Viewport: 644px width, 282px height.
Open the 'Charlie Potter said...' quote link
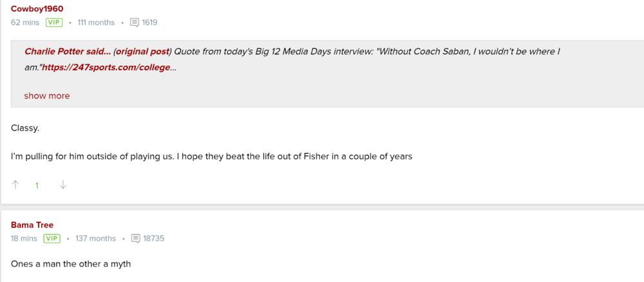(x=67, y=51)
